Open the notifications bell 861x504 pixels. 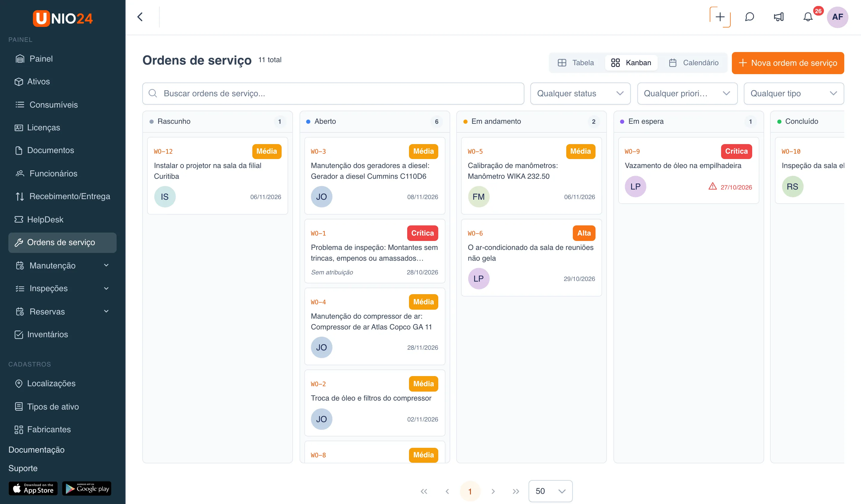[x=808, y=17]
